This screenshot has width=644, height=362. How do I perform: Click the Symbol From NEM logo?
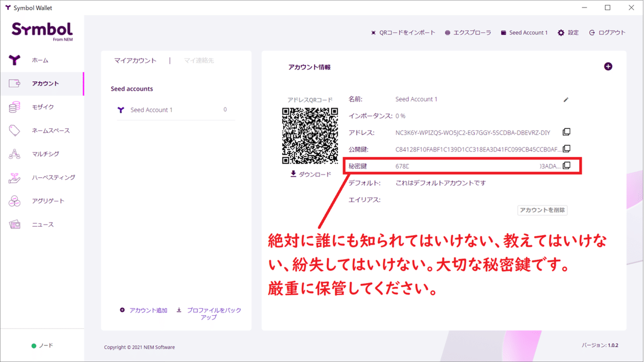click(x=42, y=32)
